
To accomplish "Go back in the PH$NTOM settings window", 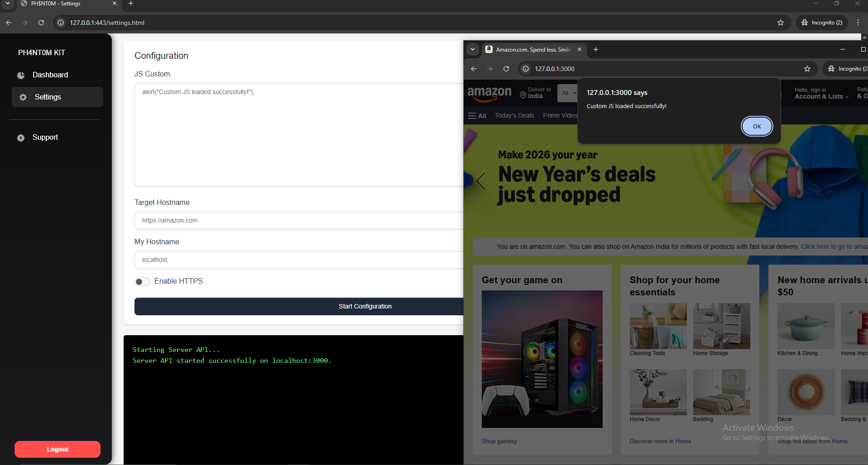I will coord(9,23).
